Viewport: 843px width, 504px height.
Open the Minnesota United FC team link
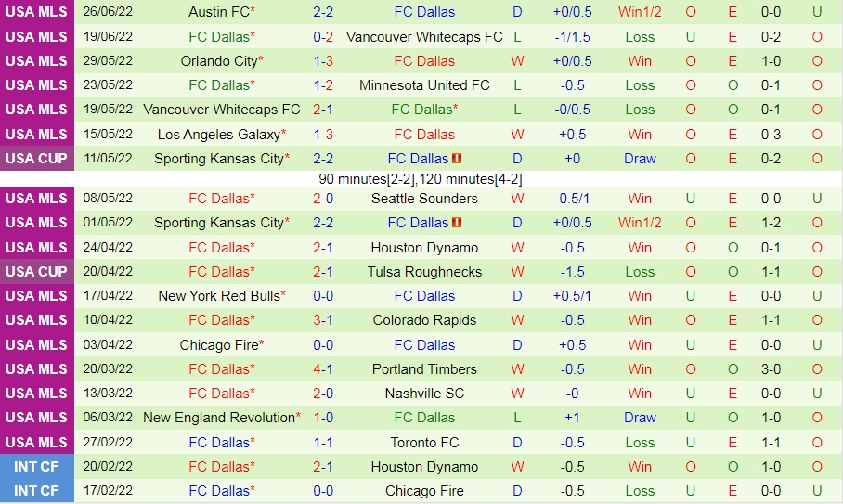tap(424, 85)
